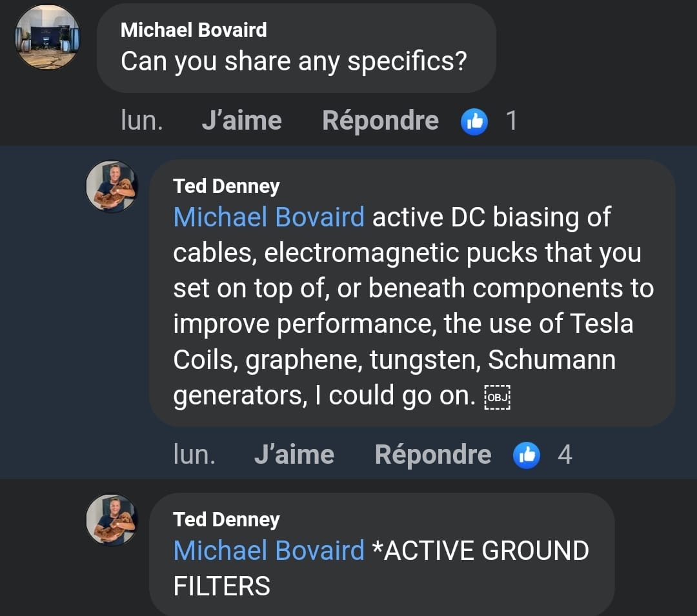The width and height of the screenshot is (697, 616).
Task: Click the Ted Denney name above the DC biasing reply
Action: pyautogui.click(x=227, y=186)
